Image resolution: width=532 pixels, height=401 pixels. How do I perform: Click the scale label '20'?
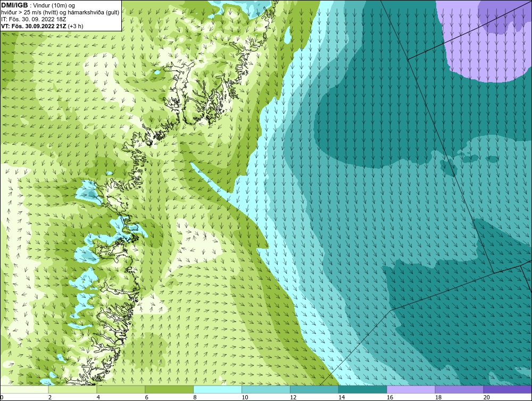click(x=487, y=397)
